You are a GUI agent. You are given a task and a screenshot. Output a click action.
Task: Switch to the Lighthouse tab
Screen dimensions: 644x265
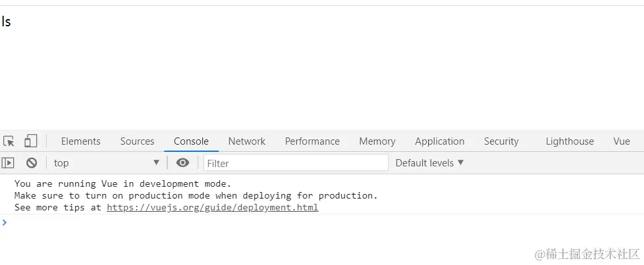pyautogui.click(x=570, y=141)
